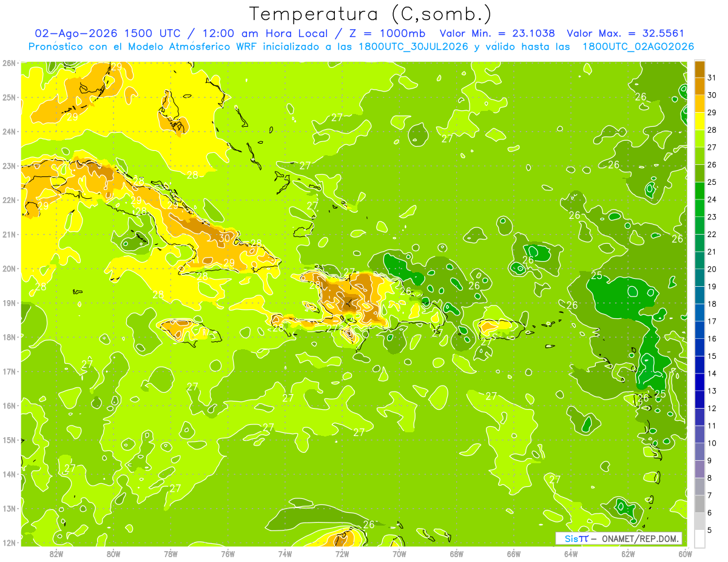Image resolution: width=728 pixels, height=562 pixels.
Task: Select the dark-blue swatch between 13 and 14
Action: pyautogui.click(x=699, y=382)
